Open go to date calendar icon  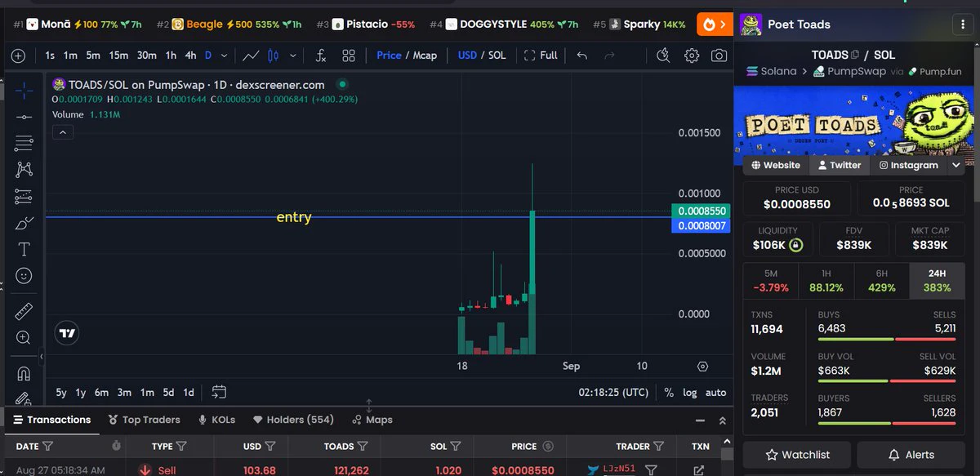pyautogui.click(x=219, y=392)
